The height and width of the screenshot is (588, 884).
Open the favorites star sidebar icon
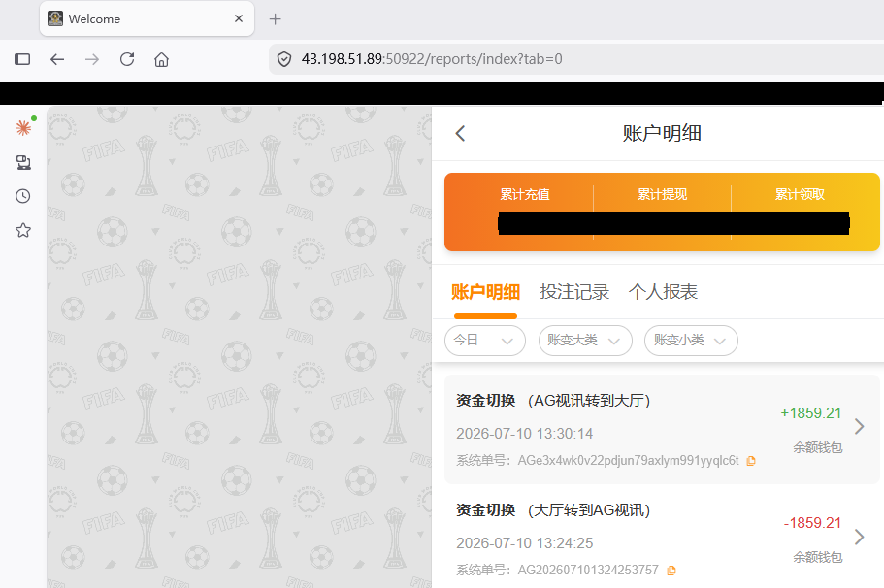(23, 230)
